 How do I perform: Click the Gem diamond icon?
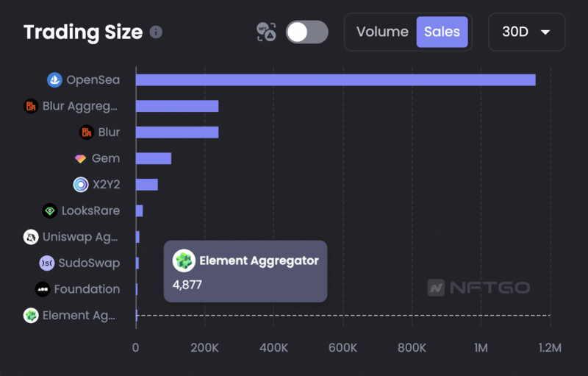80,159
